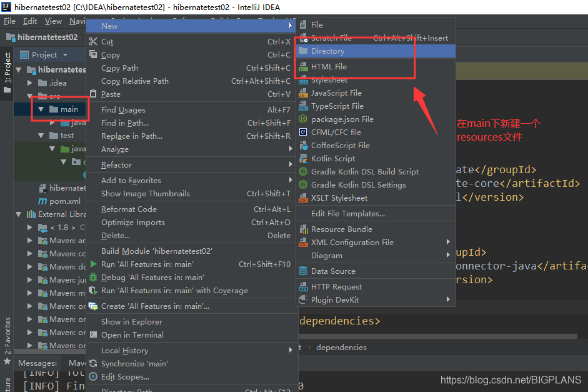The height and width of the screenshot is (392, 588).
Task: Click the HTTP Request icon
Action: [x=303, y=287]
